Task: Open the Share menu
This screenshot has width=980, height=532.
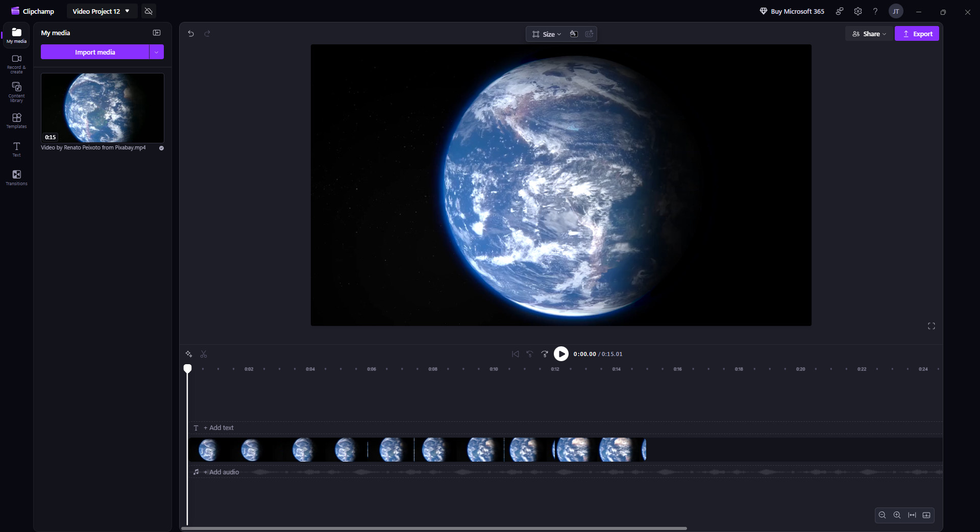Action: (869, 34)
